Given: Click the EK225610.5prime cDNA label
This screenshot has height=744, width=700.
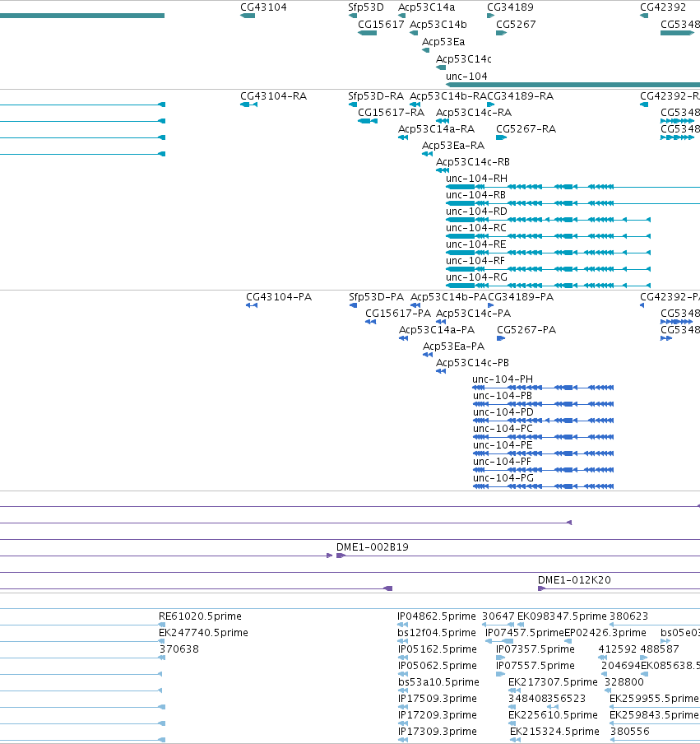Looking at the screenshot, I should 553,714.
